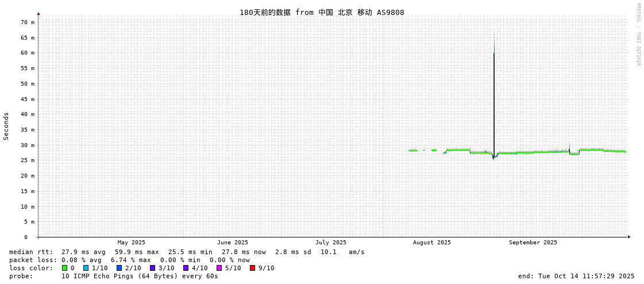The width and height of the screenshot is (644, 284).
Task: Click the '0.08 % avg' packet loss value
Action: [82, 260]
